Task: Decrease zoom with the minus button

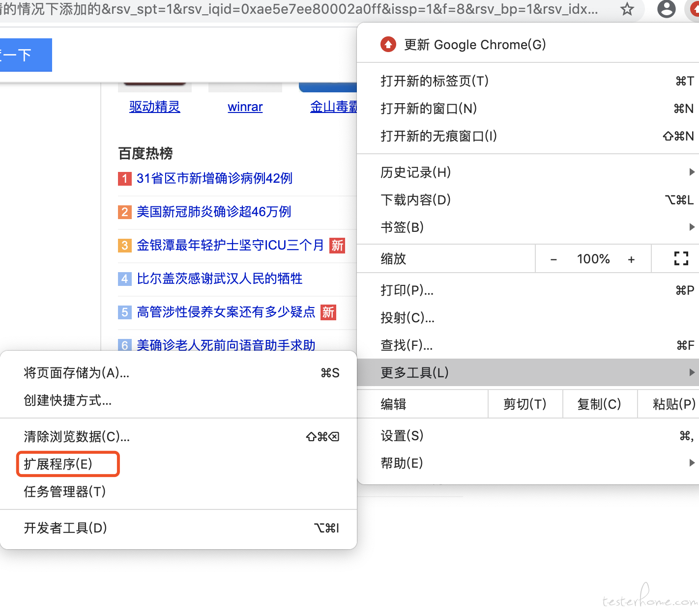Action: 553,259
